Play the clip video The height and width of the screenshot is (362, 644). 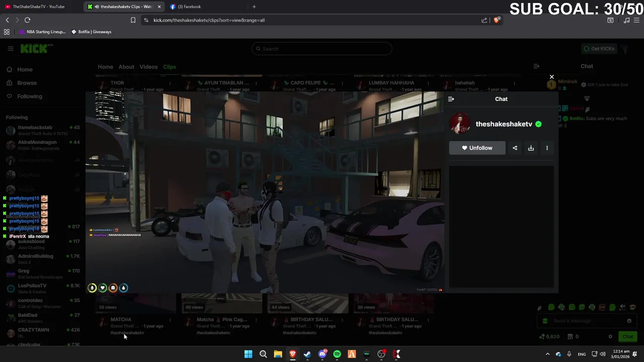[265, 192]
